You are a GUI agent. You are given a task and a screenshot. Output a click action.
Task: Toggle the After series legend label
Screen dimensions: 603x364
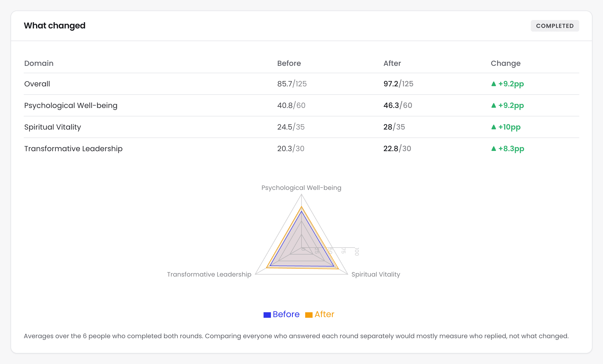[x=324, y=314]
